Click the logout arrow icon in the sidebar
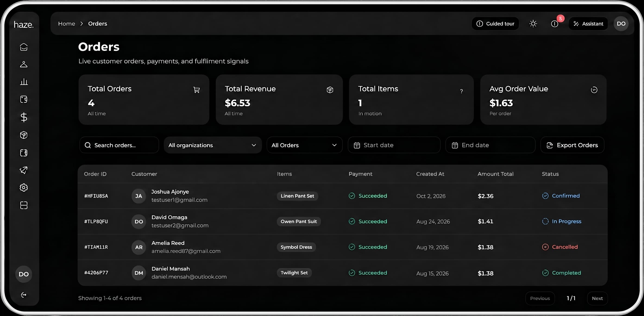 [x=24, y=295]
